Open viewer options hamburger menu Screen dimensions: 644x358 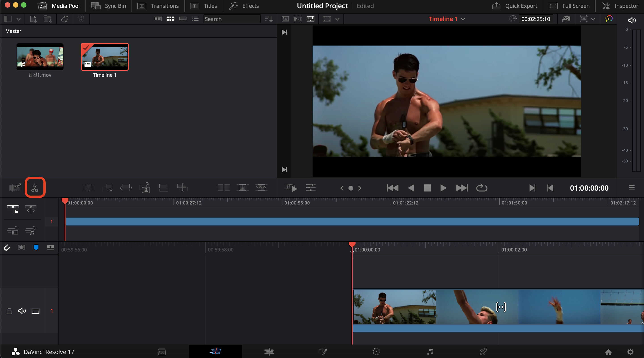click(x=631, y=188)
